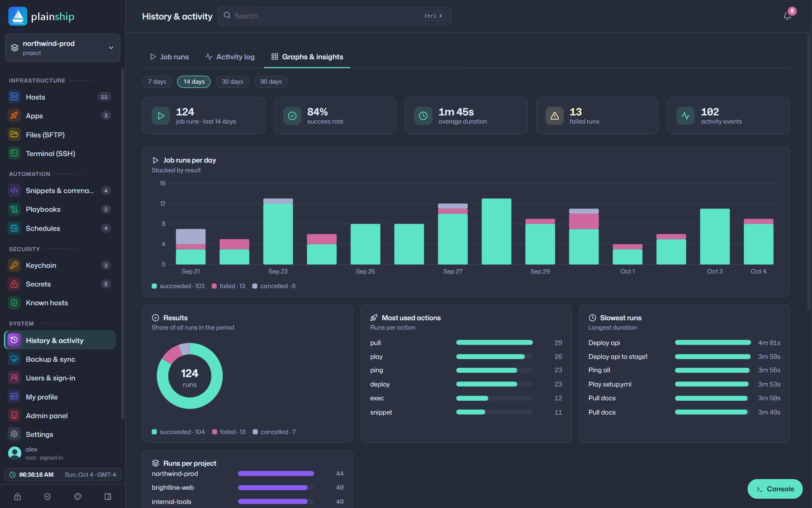Click the 'Ping all' slowest run row

pyautogui.click(x=685, y=370)
